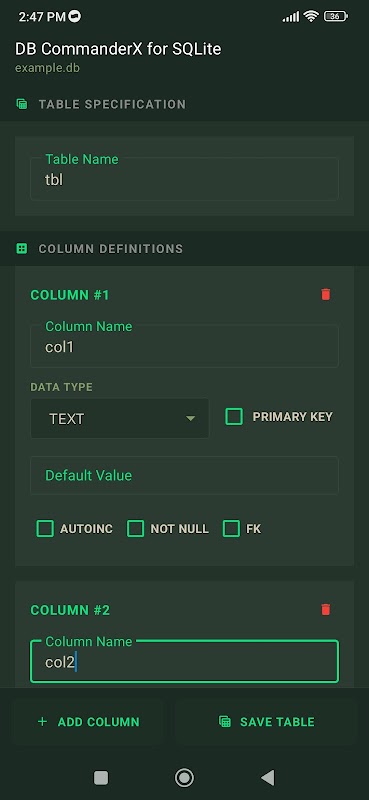
Task: Toggle the FK checkbox
Action: (231, 529)
